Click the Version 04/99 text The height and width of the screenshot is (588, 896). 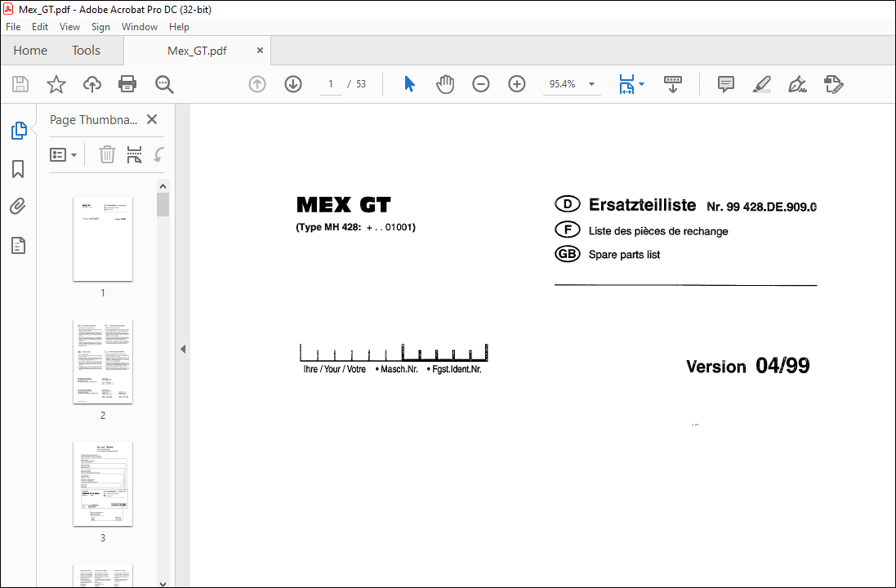pyautogui.click(x=747, y=366)
